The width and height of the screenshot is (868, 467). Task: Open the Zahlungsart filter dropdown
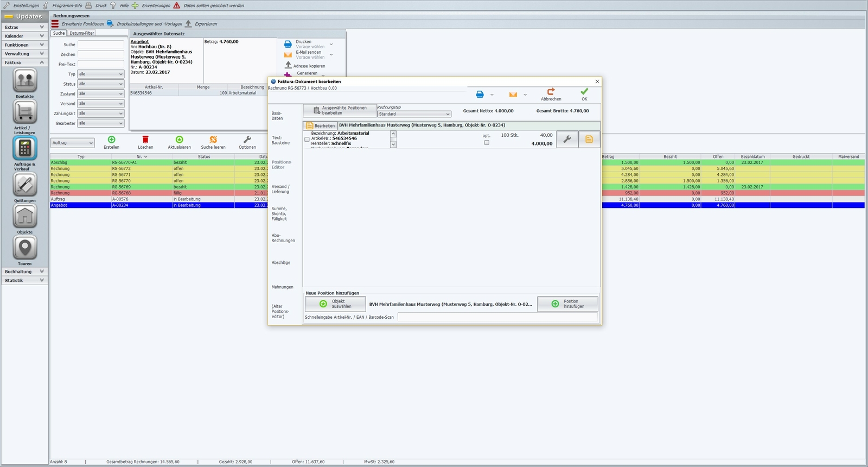click(101, 113)
